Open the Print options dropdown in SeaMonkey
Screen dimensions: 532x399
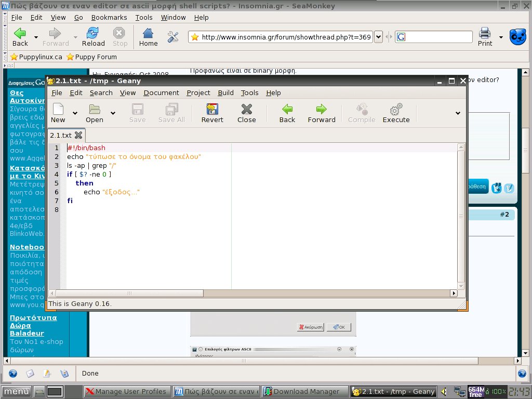[501, 37]
